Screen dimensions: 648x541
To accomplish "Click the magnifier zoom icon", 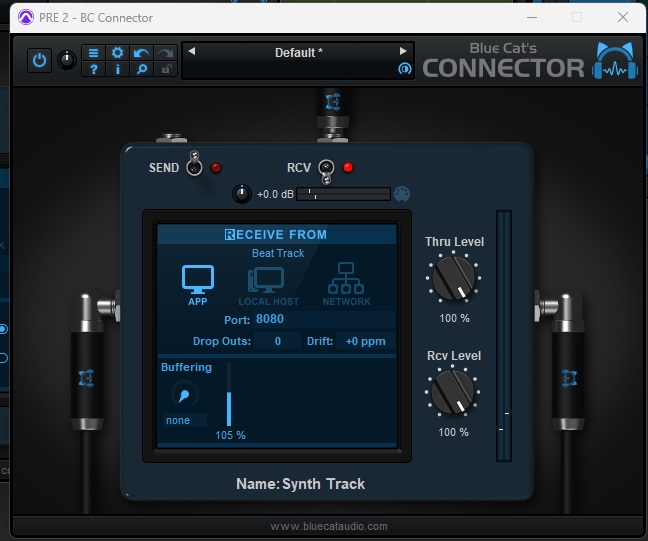I will click(141, 69).
